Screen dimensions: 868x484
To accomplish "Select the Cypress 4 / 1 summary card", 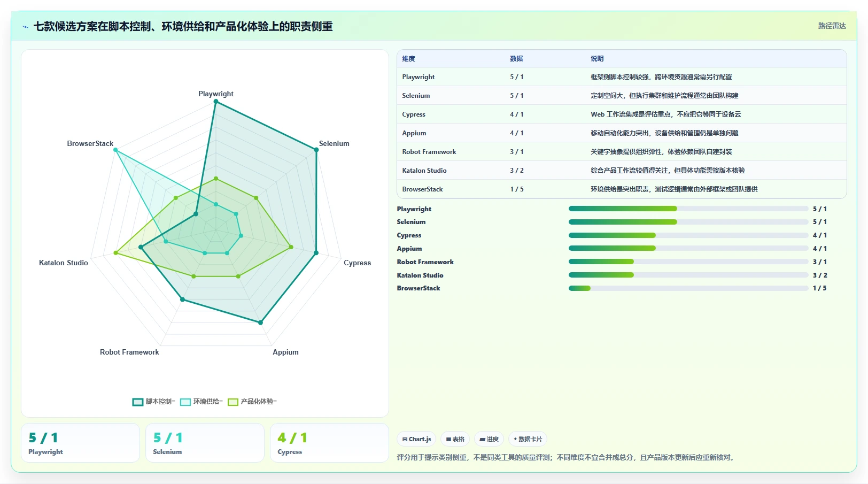I will [329, 443].
